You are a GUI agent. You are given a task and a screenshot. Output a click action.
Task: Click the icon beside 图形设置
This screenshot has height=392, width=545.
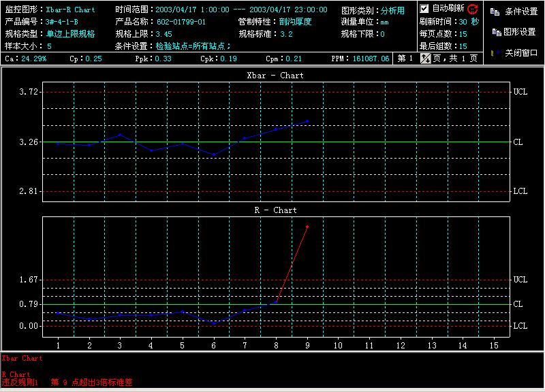[x=497, y=32]
